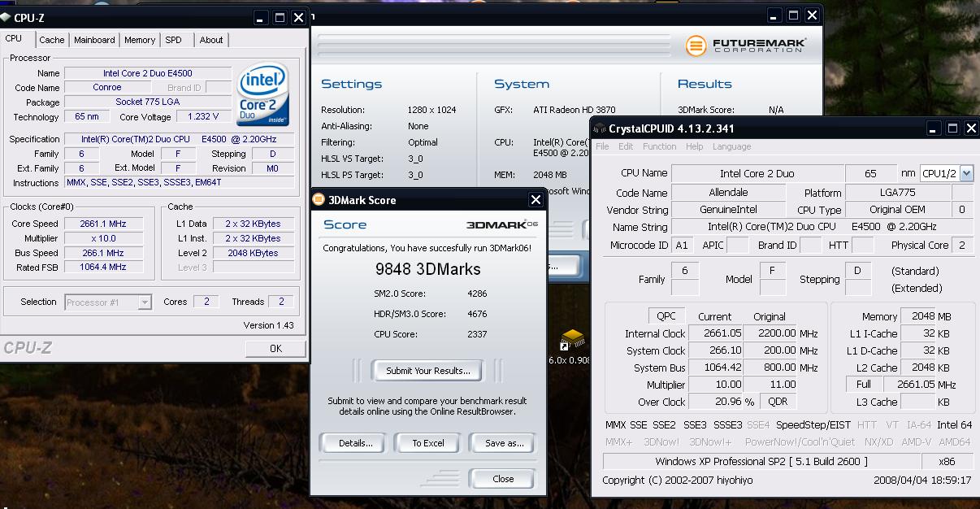
Task: Click the CrystalCPUID title bar icon
Action: pos(600,128)
